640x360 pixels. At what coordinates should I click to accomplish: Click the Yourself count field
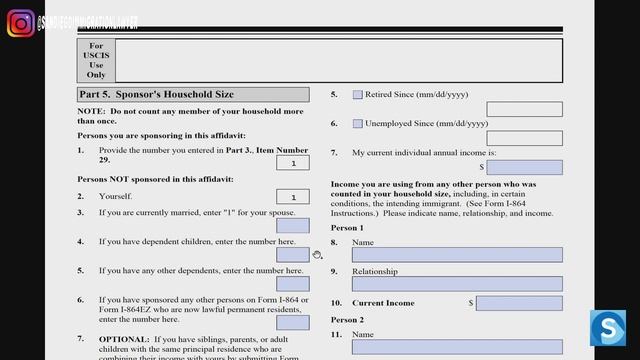(293, 197)
